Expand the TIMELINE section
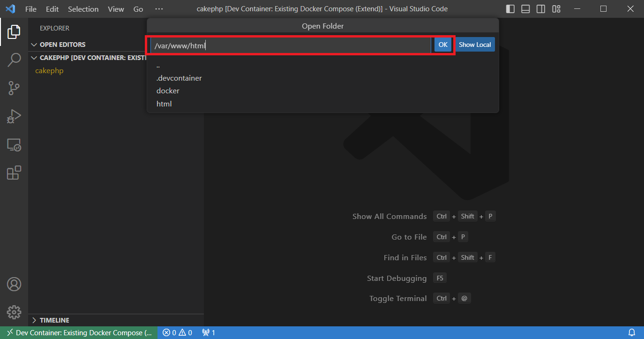Screen dimensions: 644x339 [x=34, y=320]
